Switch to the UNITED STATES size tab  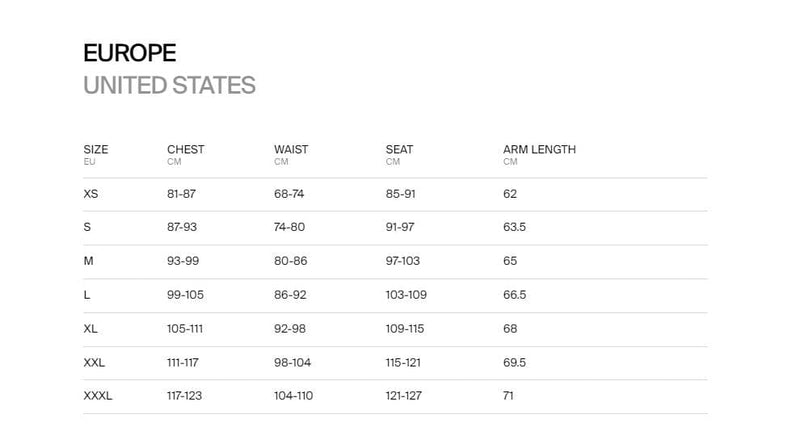tap(169, 85)
